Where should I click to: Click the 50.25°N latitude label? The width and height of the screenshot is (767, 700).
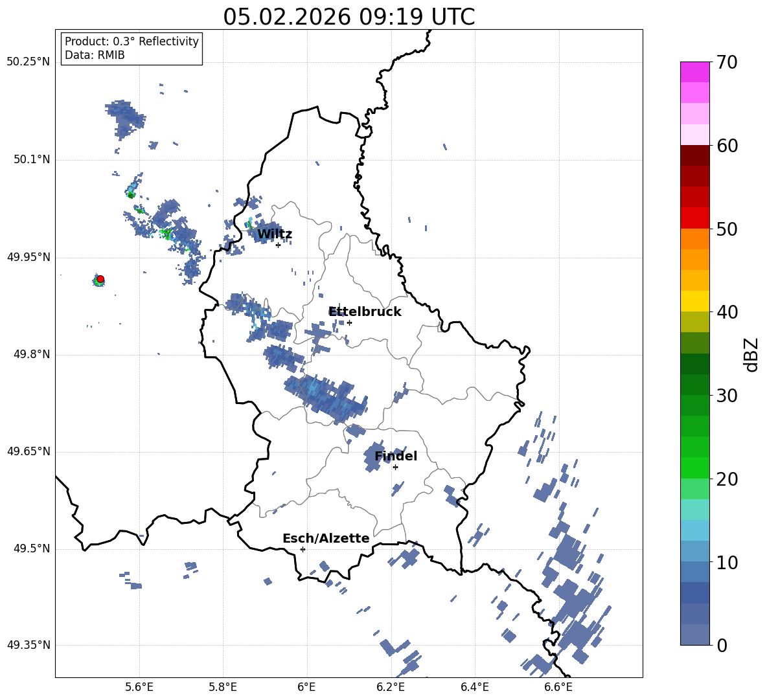pos(29,62)
